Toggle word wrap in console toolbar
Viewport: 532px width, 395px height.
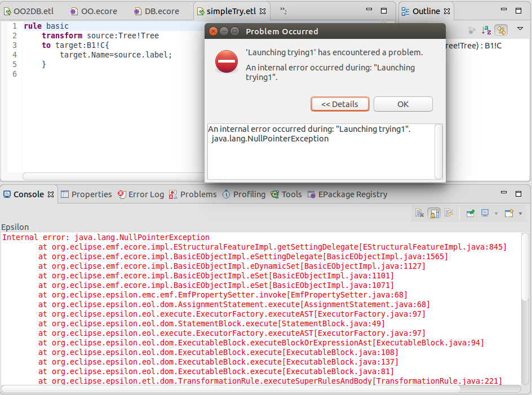[x=449, y=213]
